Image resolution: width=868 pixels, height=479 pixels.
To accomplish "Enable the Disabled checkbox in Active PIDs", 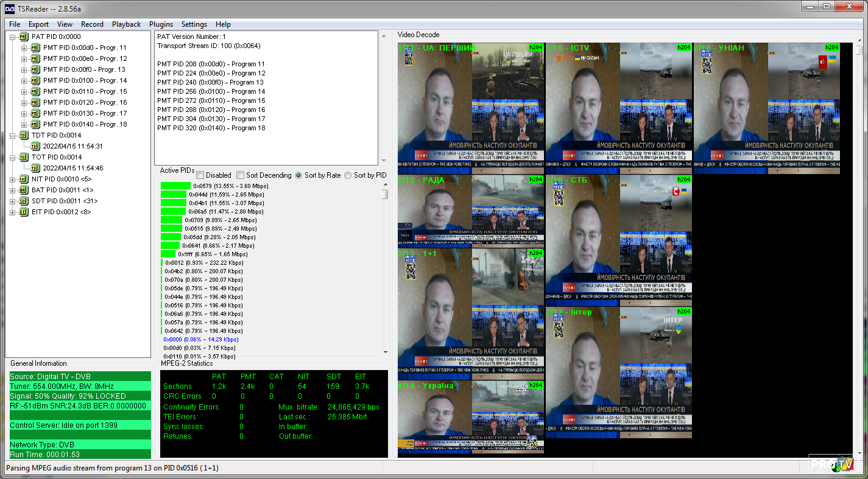I will (x=200, y=175).
